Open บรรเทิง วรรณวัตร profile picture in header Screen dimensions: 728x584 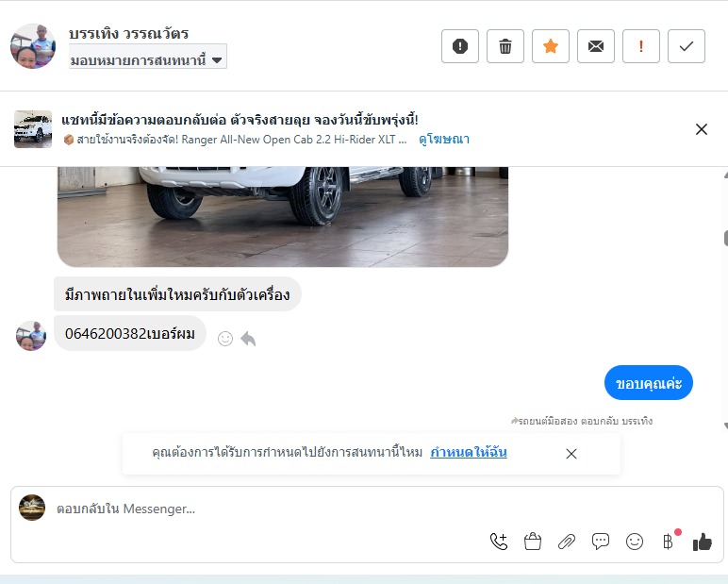33,46
